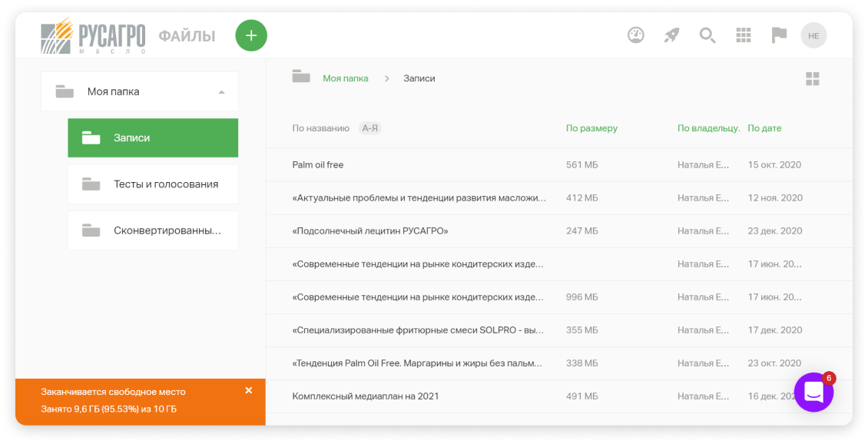This screenshot has width=868, height=444.
Task: Click date 12 ноя. 2020
Action: (775, 197)
